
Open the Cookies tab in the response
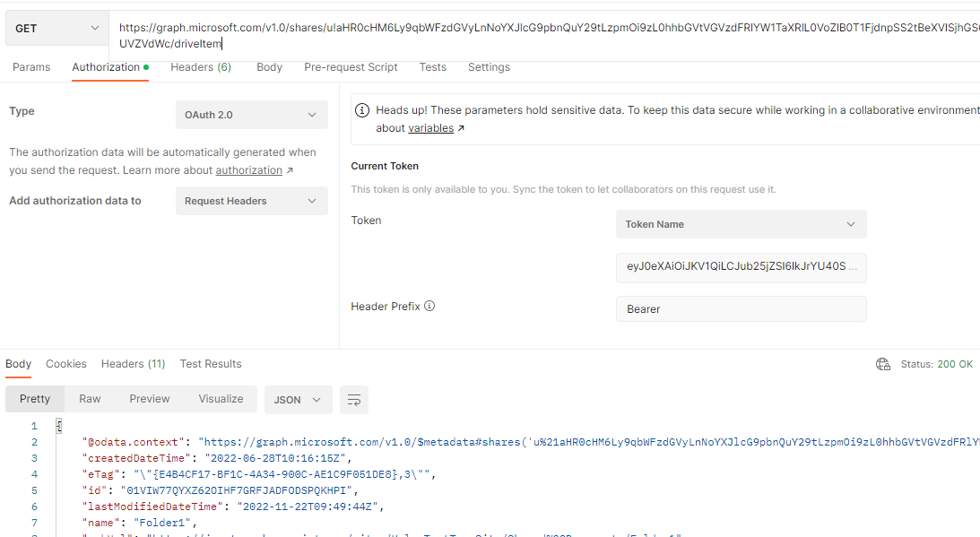click(x=66, y=364)
